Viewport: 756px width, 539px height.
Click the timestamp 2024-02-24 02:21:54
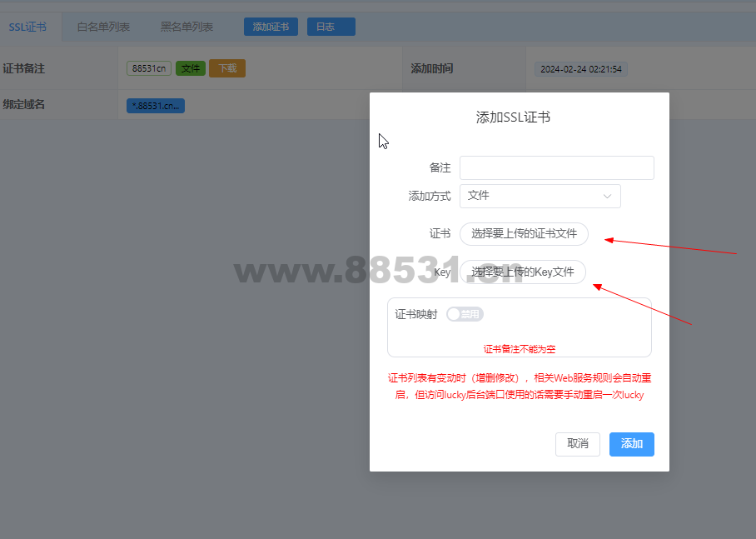click(581, 69)
